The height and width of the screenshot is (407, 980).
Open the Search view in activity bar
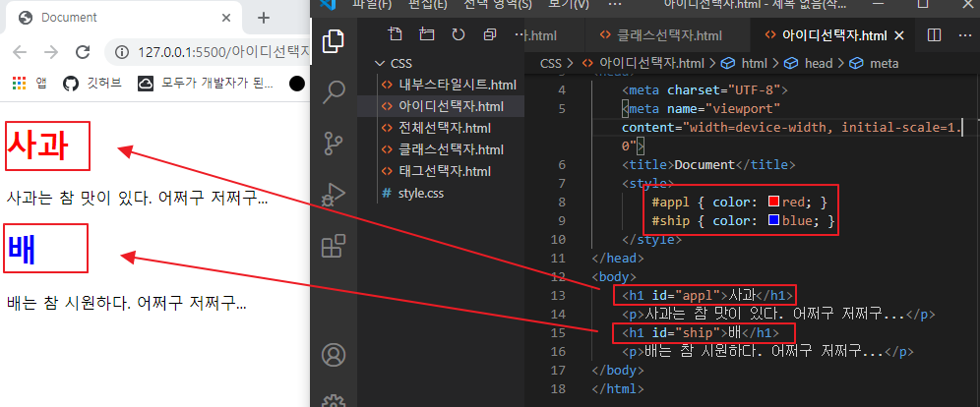pyautogui.click(x=334, y=91)
